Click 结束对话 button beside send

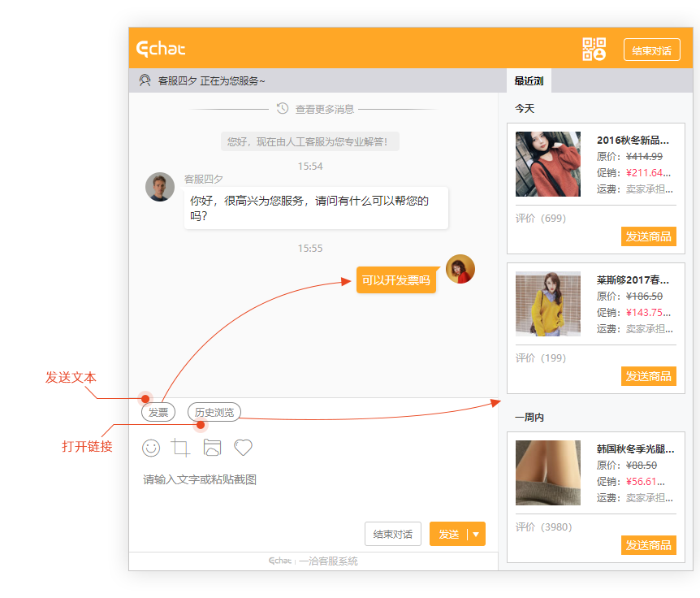[x=393, y=534]
